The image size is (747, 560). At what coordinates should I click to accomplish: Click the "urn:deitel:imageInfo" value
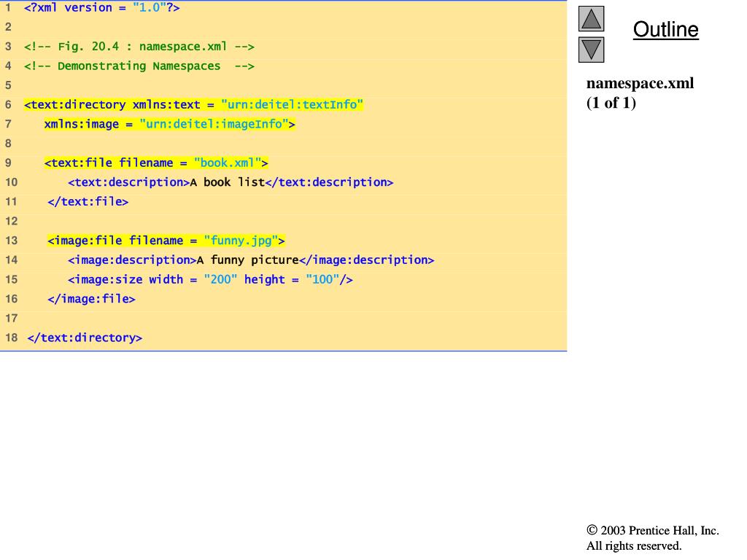pyautogui.click(x=214, y=124)
